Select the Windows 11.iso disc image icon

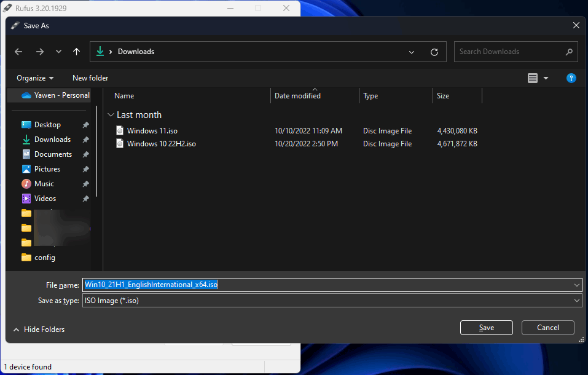(119, 130)
